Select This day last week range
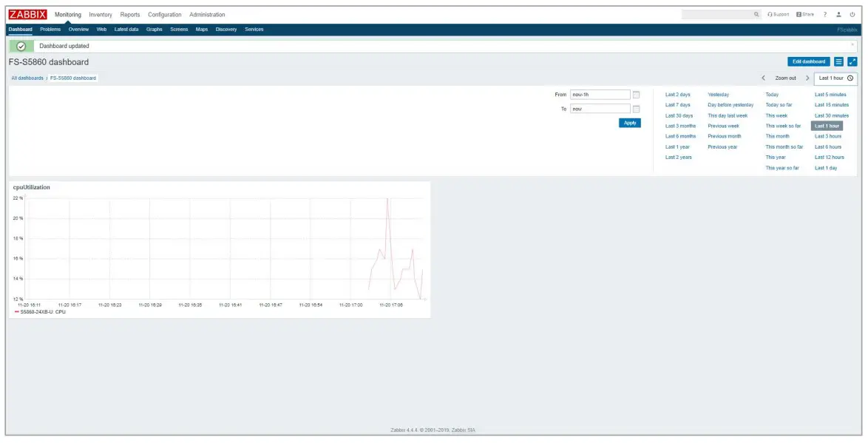 click(728, 115)
